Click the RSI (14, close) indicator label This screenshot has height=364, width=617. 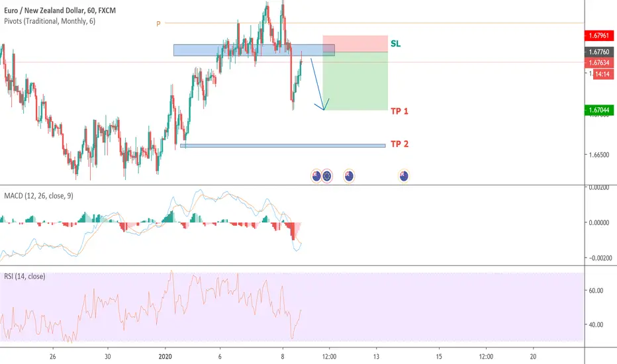(x=24, y=276)
